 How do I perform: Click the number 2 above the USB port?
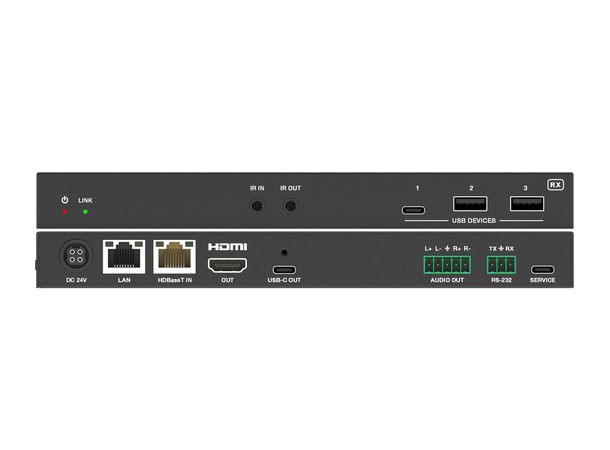[x=471, y=188]
